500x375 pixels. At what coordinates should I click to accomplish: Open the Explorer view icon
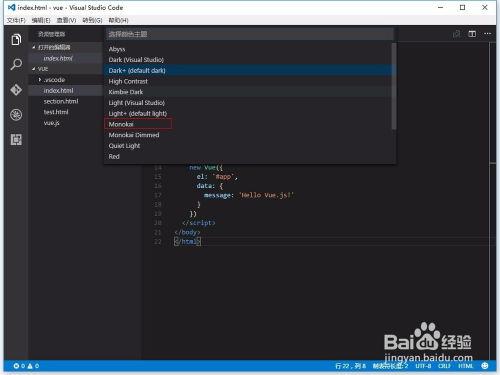pyautogui.click(x=16, y=39)
